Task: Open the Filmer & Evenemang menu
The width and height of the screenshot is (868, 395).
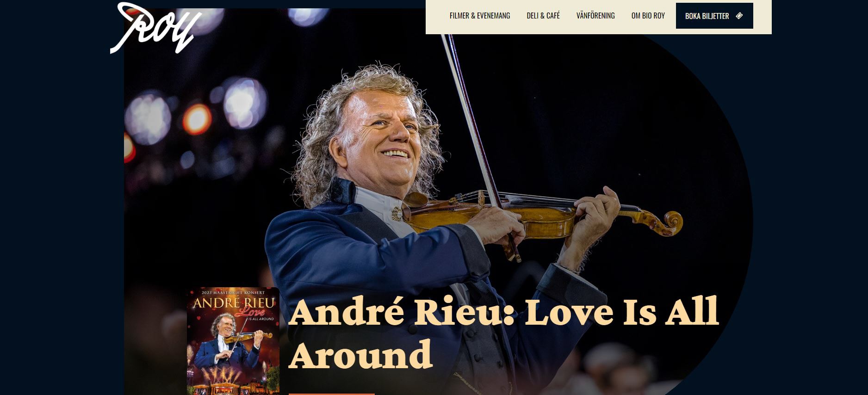Action: [479, 16]
